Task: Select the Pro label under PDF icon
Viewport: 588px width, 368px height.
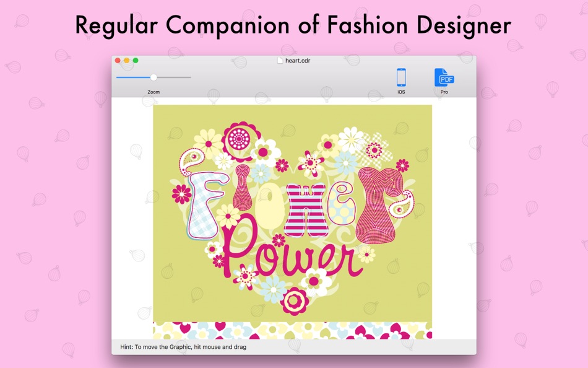Action: pos(444,92)
